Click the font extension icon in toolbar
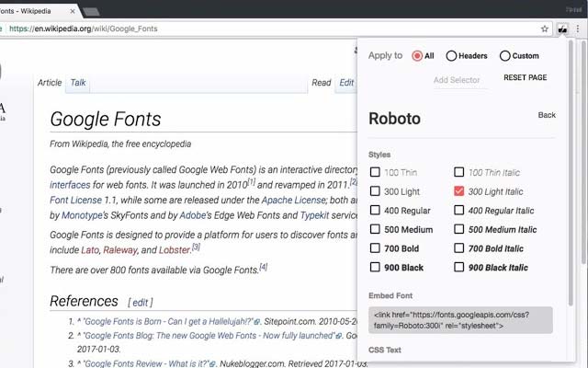 pyautogui.click(x=561, y=29)
